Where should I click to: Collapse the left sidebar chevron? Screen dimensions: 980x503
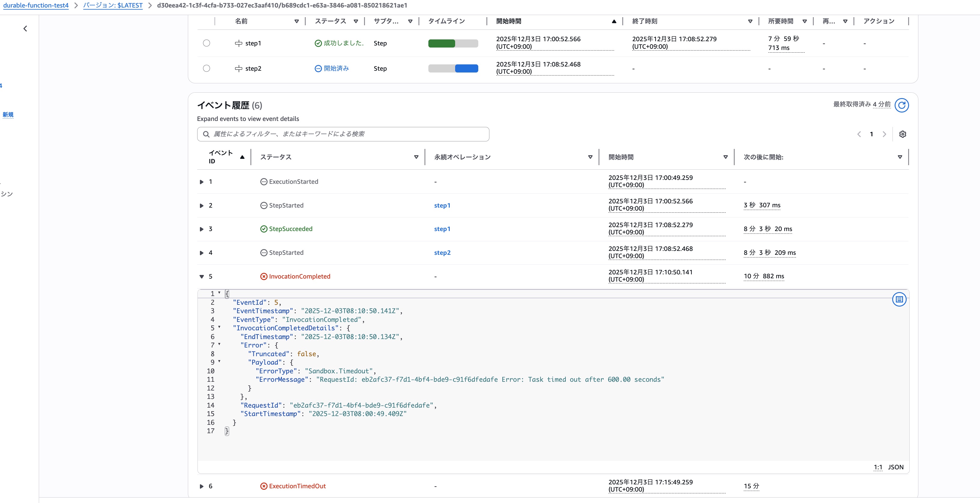pyautogui.click(x=25, y=29)
